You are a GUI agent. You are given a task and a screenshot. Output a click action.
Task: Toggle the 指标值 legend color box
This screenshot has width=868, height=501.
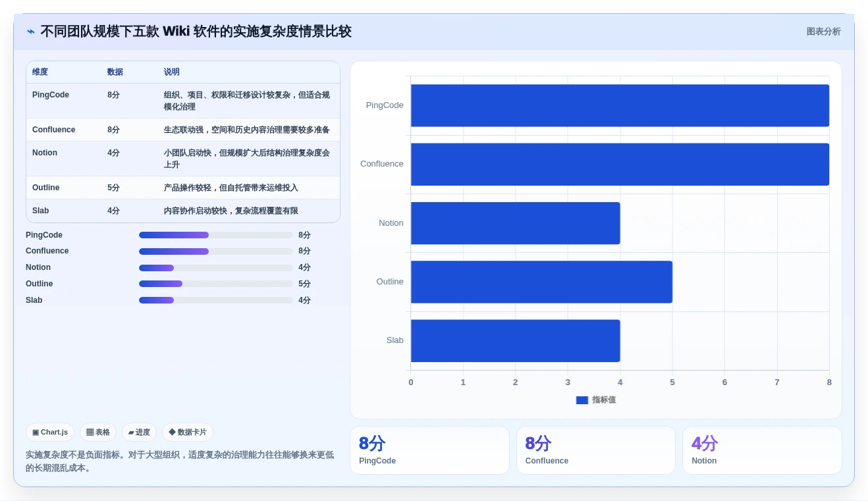click(x=582, y=400)
